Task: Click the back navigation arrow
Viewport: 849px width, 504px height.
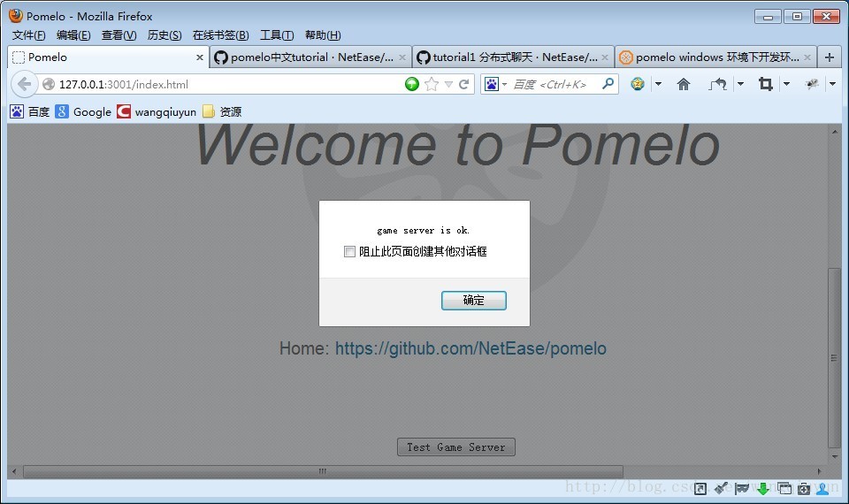Action: 24,84
